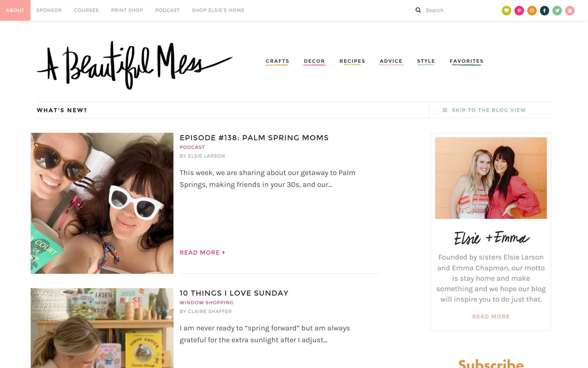Viewport: 588px width, 368px height.
Task: Visit the dark Facebook icon
Action: coord(544,11)
